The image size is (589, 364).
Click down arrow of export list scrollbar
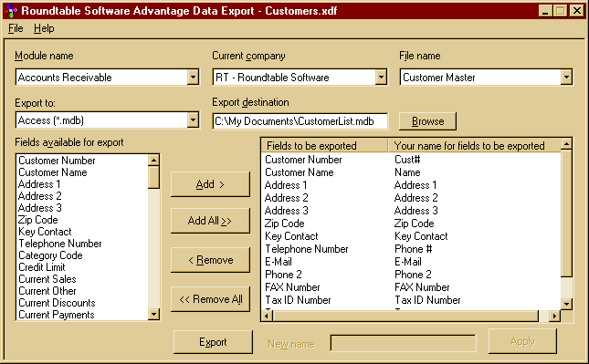coord(566,304)
